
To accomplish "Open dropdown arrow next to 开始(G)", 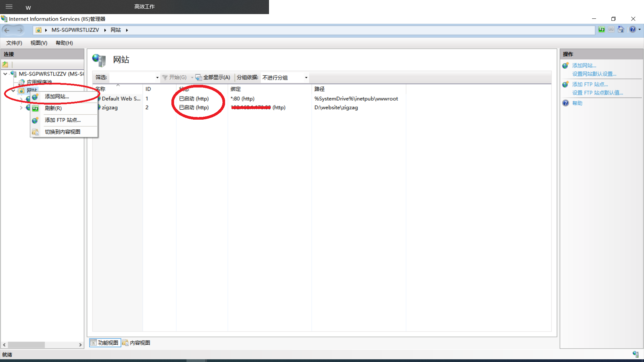I will (x=192, y=77).
